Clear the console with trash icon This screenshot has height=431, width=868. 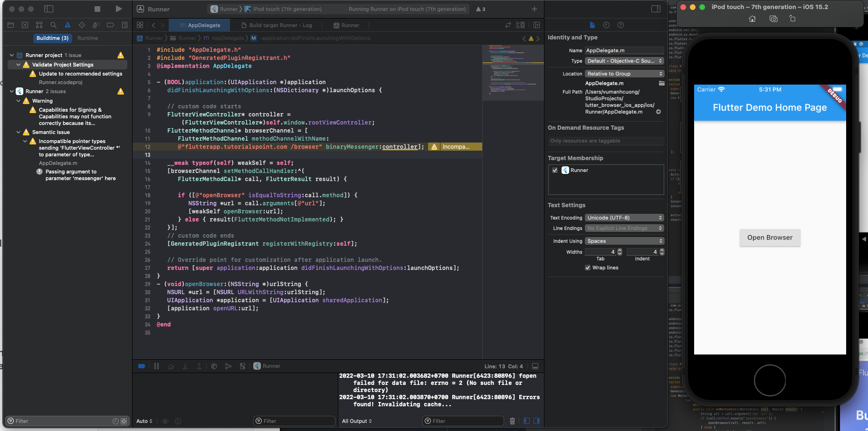coord(512,421)
